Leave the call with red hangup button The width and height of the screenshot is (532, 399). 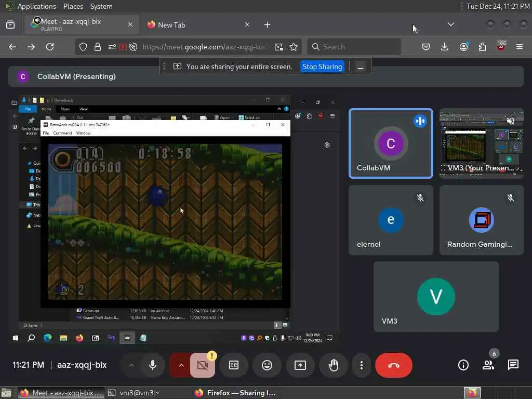394,365
